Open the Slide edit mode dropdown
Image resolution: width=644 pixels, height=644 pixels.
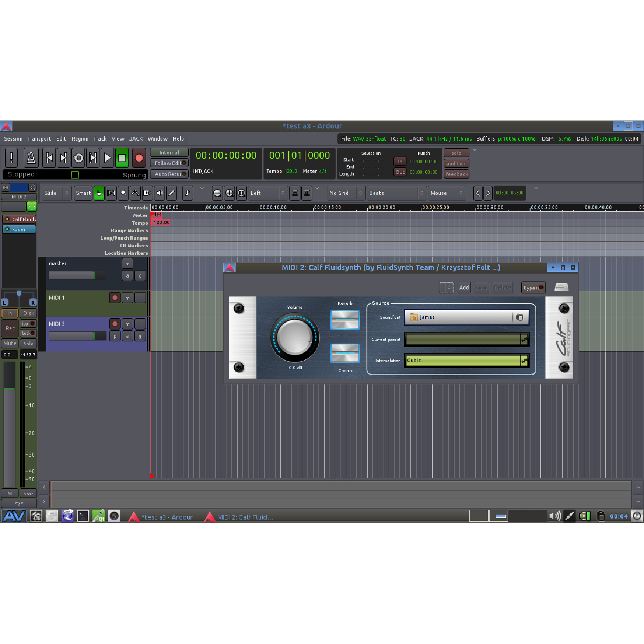pyautogui.click(x=57, y=193)
